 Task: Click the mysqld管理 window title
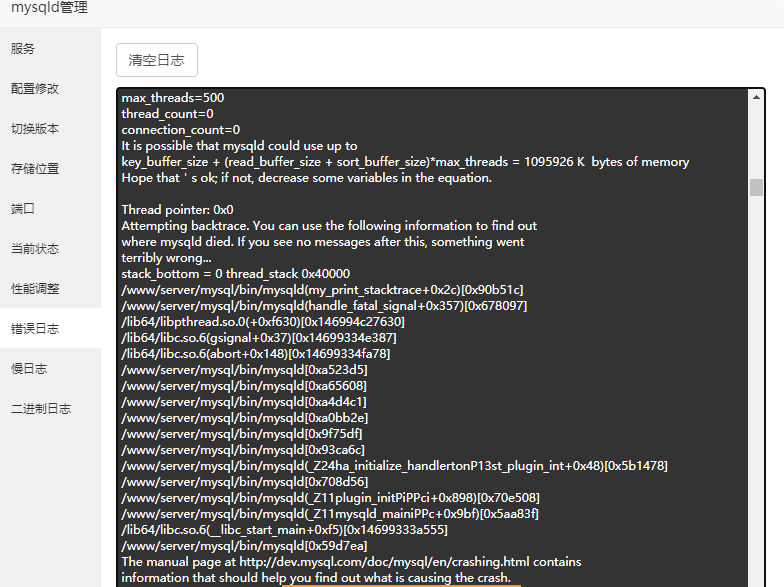[x=50, y=7]
